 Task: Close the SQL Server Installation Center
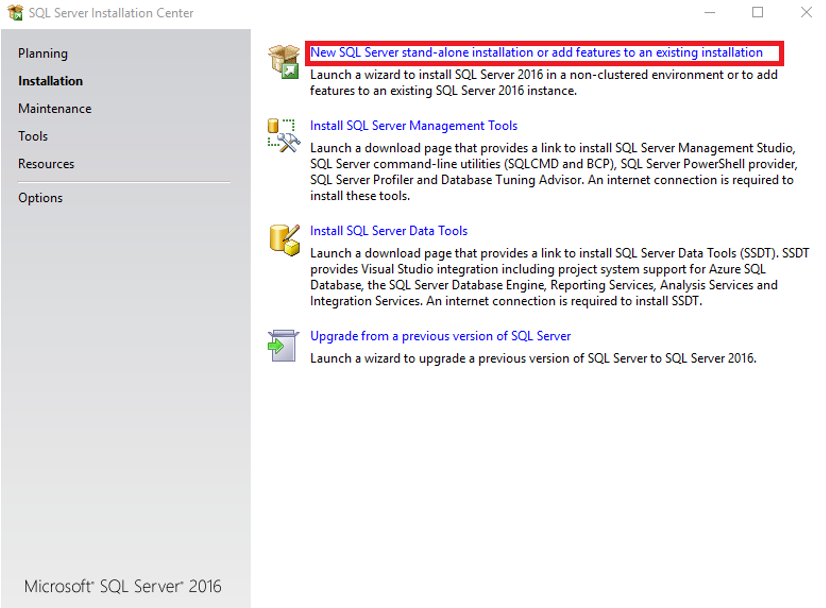806,12
